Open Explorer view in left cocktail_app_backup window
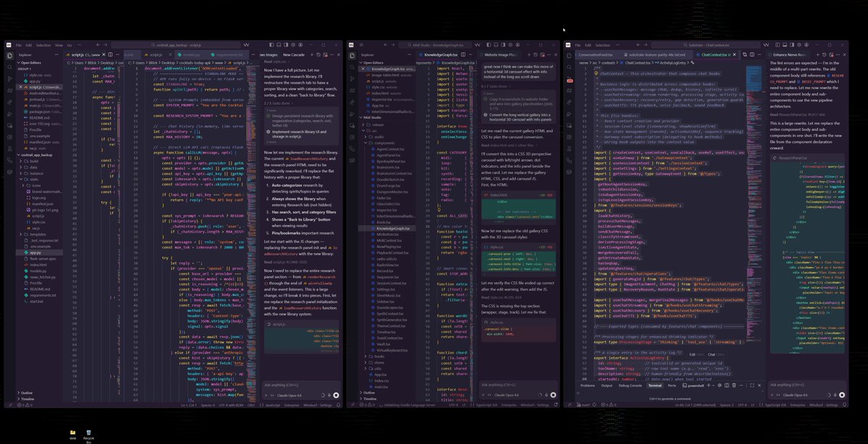 click(x=10, y=55)
